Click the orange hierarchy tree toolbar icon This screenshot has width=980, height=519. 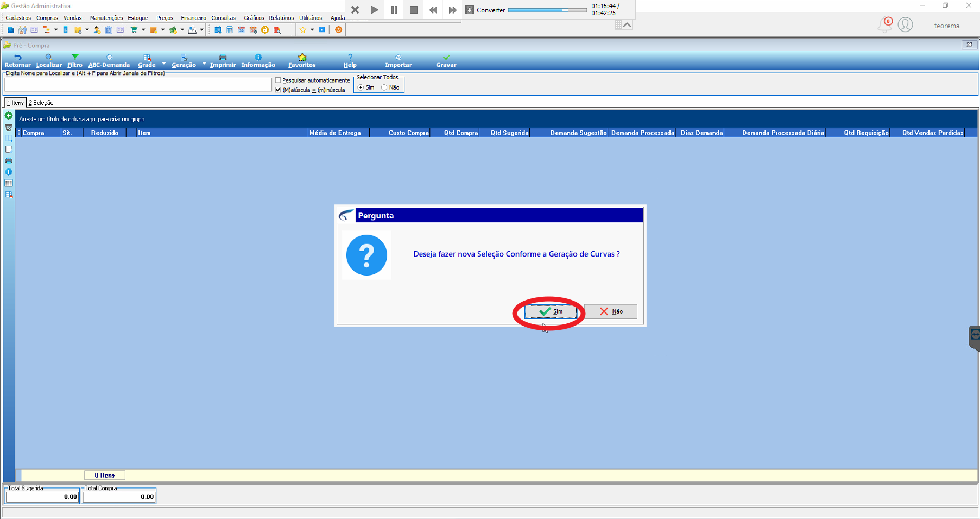click(x=47, y=30)
